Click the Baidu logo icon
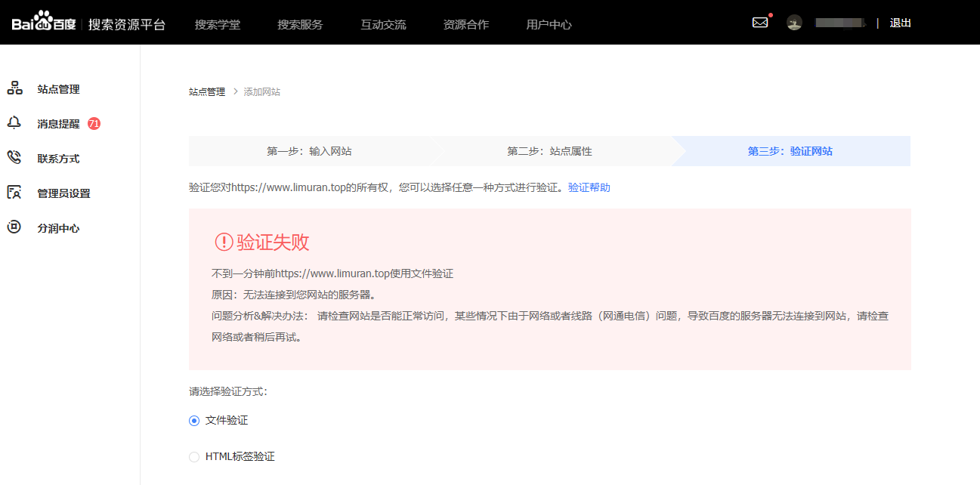980x485 pixels. click(44, 23)
